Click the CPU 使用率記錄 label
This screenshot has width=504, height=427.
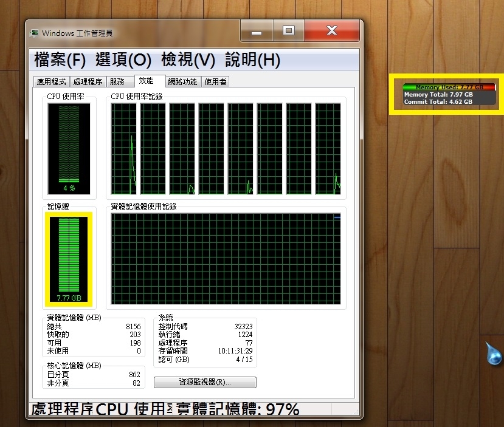pyautogui.click(x=137, y=97)
